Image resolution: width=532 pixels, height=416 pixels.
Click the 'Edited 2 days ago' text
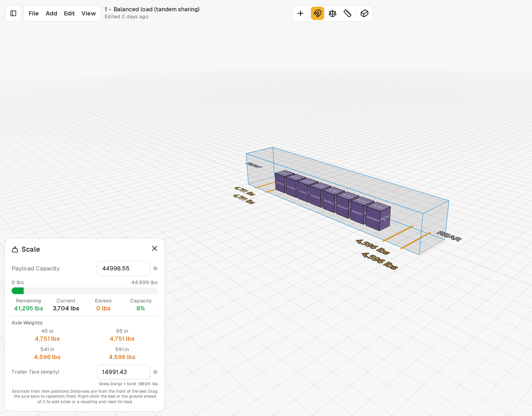point(126,17)
